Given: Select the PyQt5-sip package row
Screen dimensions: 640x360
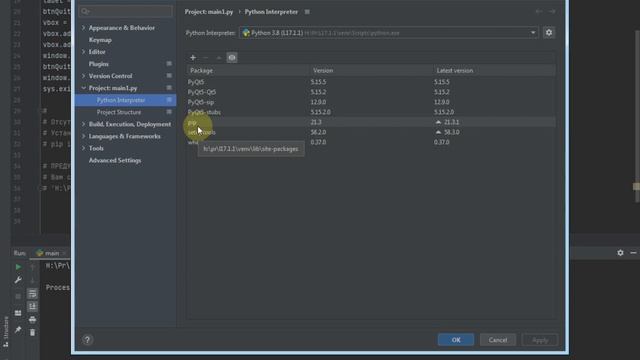Looking at the screenshot, I should pos(371,102).
